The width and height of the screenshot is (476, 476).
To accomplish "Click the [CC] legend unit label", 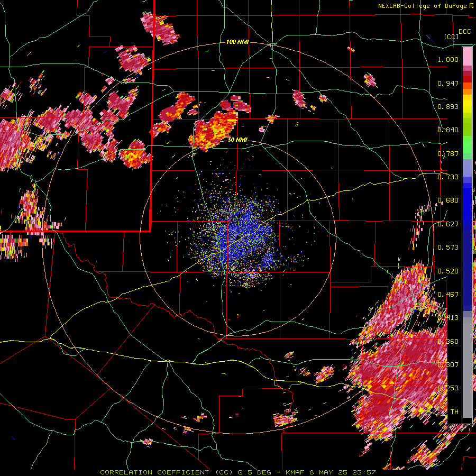I will click(452, 36).
